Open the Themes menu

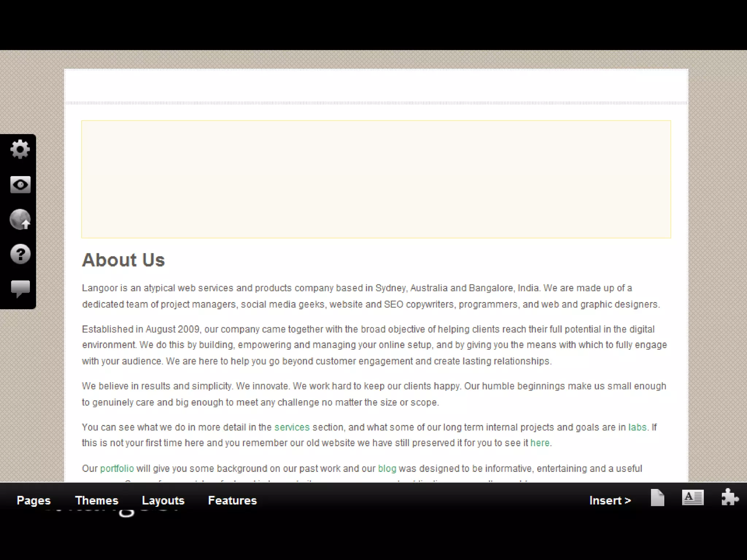97,500
